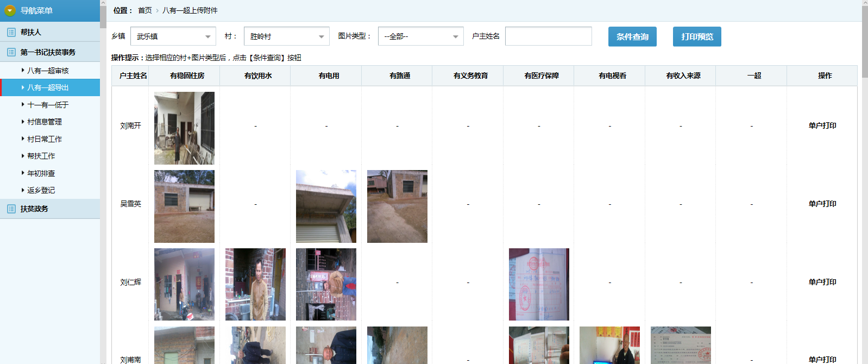
Task: Open 刘仁辉's 有稳固住房 photo
Action: coord(184,284)
